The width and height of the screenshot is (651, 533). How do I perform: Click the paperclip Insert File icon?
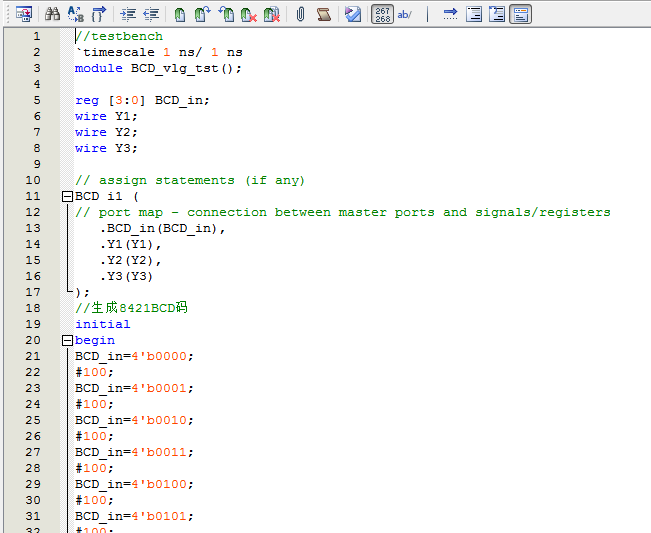[x=300, y=14]
